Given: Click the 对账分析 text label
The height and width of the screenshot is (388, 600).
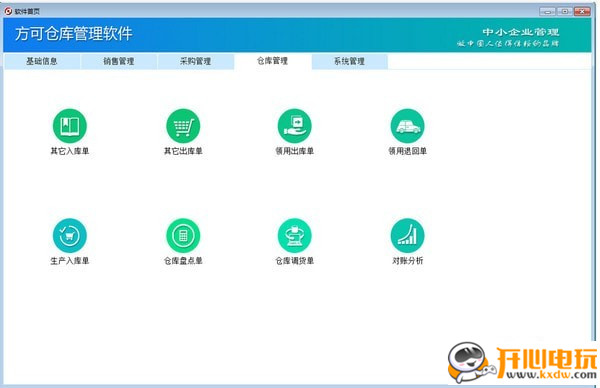Looking at the screenshot, I should 408,261.
